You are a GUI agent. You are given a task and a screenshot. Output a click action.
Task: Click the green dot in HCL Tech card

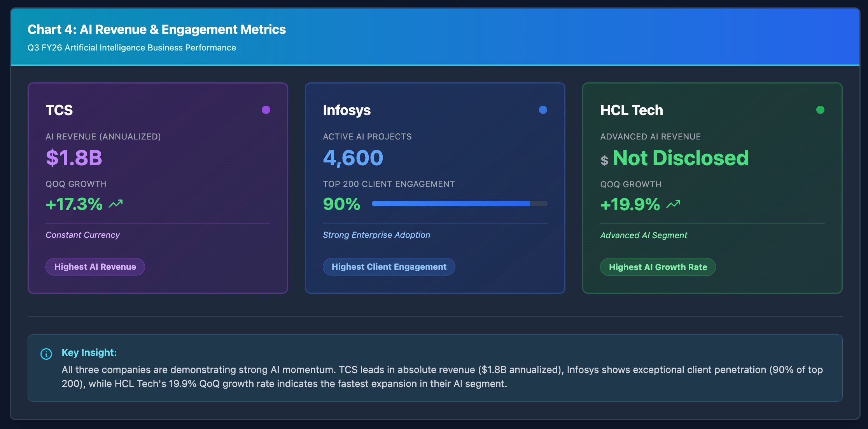[820, 110]
